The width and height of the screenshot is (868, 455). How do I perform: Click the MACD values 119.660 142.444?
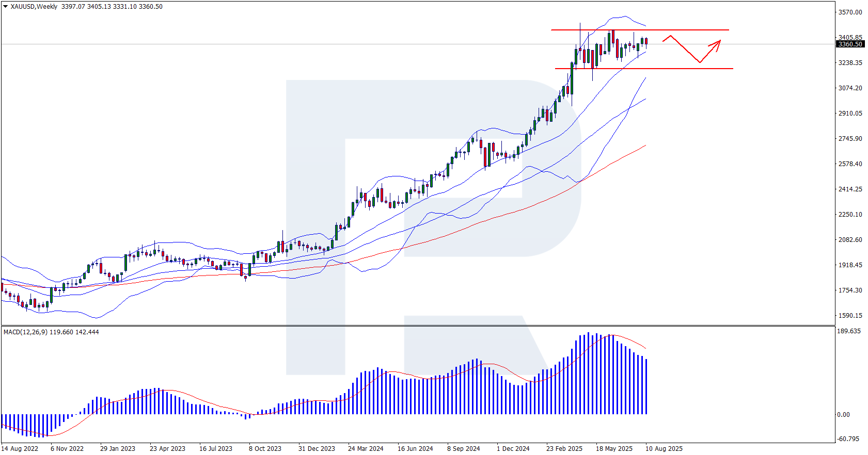tap(74, 332)
